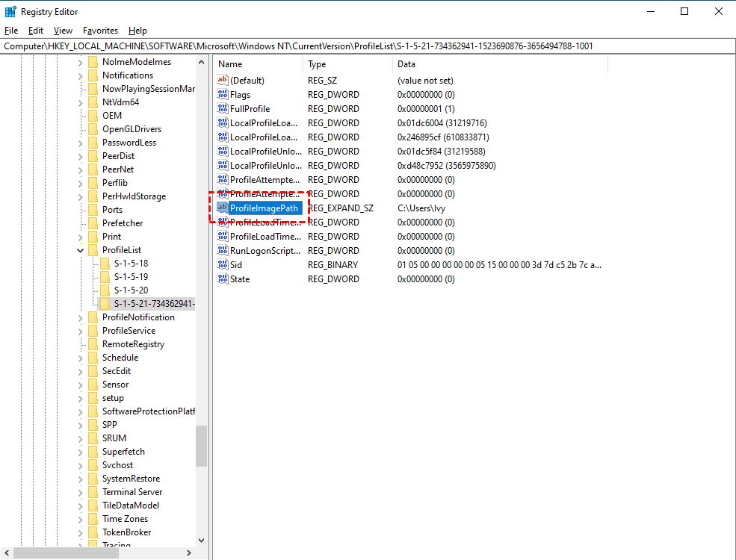
Task: Expand the Notifications tree node
Action: 80,76
